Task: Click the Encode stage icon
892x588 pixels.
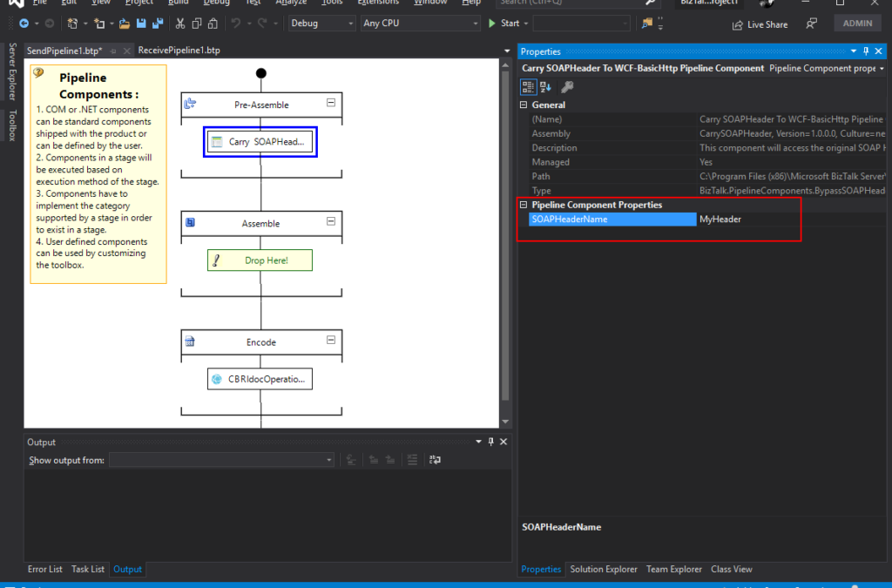Action: [x=190, y=341]
